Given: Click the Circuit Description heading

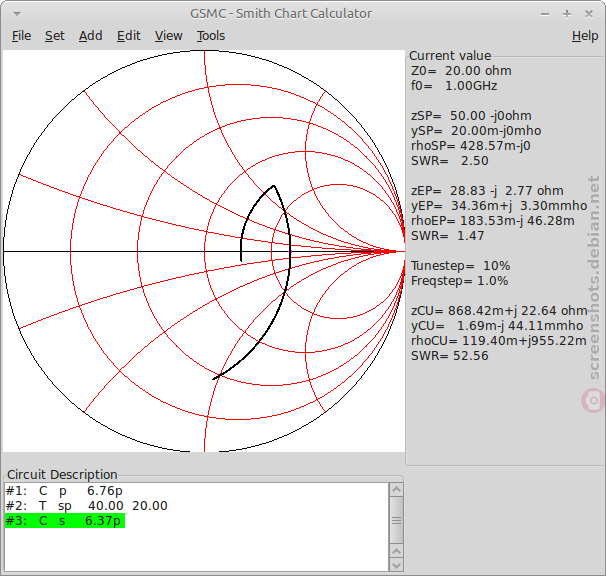Looking at the screenshot, I should 62,474.
